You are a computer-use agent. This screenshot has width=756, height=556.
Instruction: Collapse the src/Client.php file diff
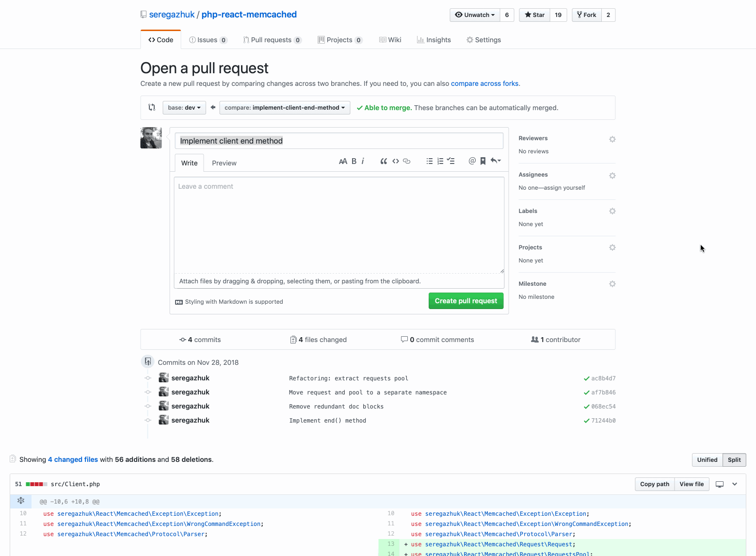point(735,484)
